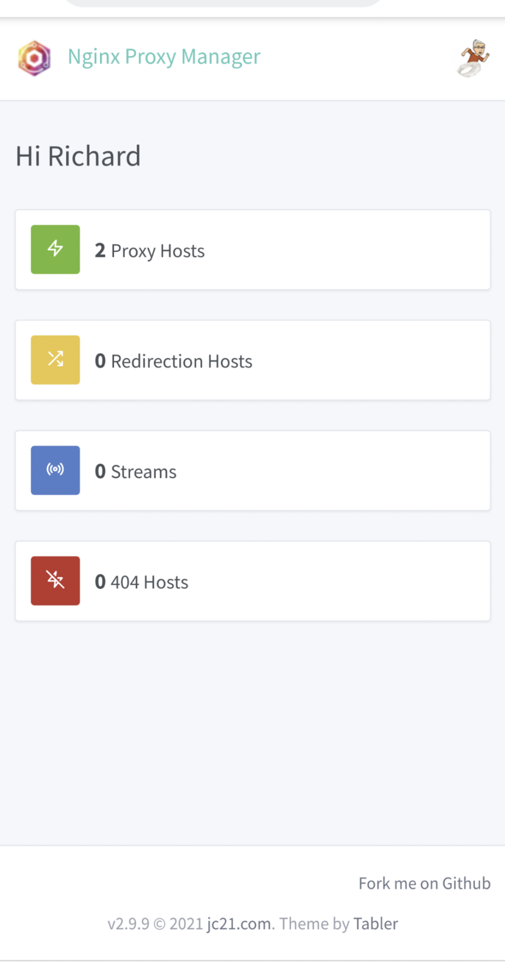The width and height of the screenshot is (505, 980).
Task: Select the blue Streams broadcast icon
Action: pos(55,470)
